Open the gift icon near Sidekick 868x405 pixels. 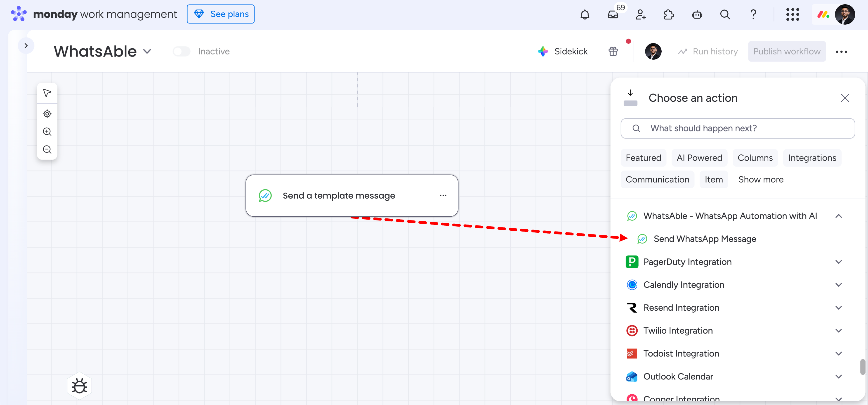point(613,51)
